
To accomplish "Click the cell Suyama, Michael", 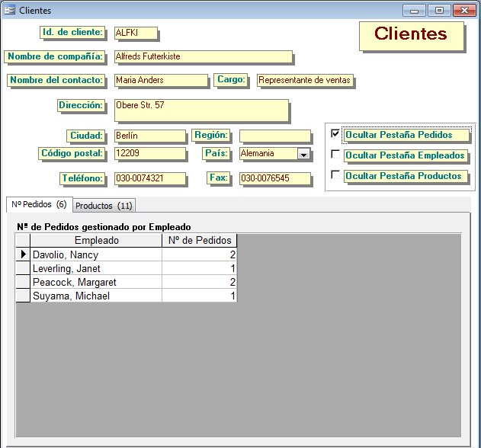I will [x=96, y=296].
